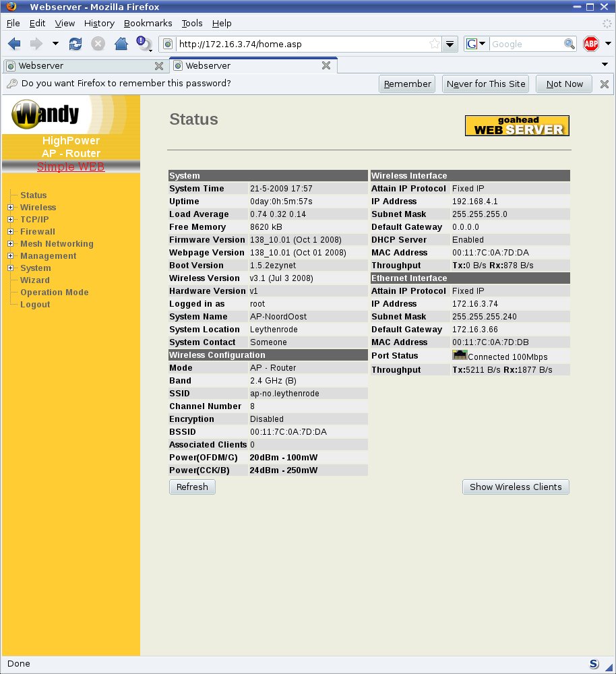Open the Bookmarks menu
The image size is (616, 674).
(148, 23)
